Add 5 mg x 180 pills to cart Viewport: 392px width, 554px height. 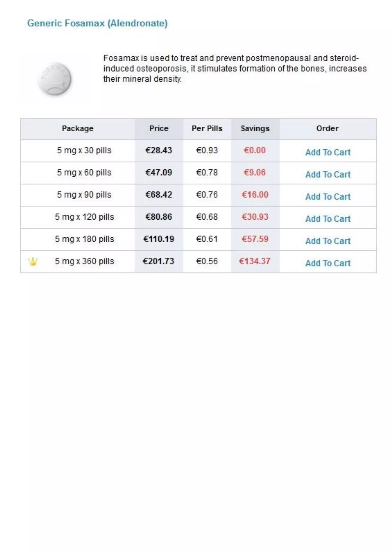(327, 241)
